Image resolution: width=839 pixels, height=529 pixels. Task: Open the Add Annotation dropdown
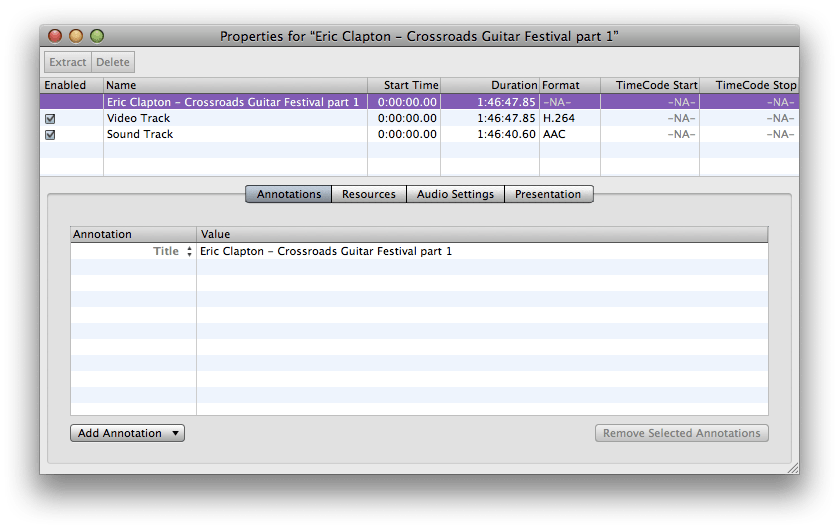[x=127, y=433]
